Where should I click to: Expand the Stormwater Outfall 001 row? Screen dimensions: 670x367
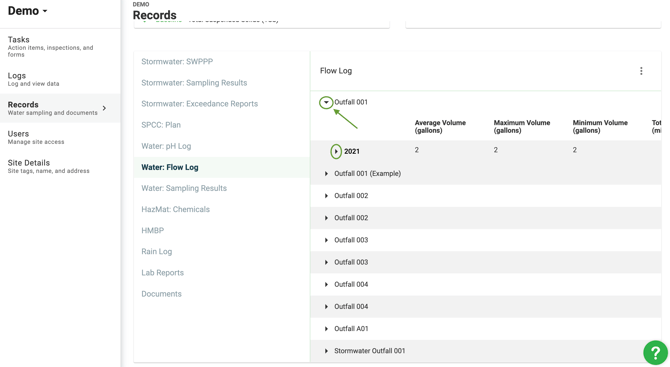point(326,351)
